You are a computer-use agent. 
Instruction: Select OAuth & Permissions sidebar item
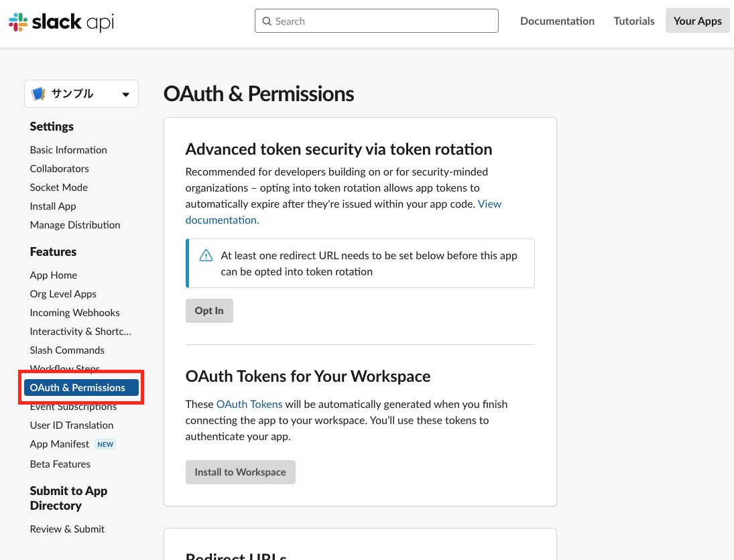(x=82, y=387)
